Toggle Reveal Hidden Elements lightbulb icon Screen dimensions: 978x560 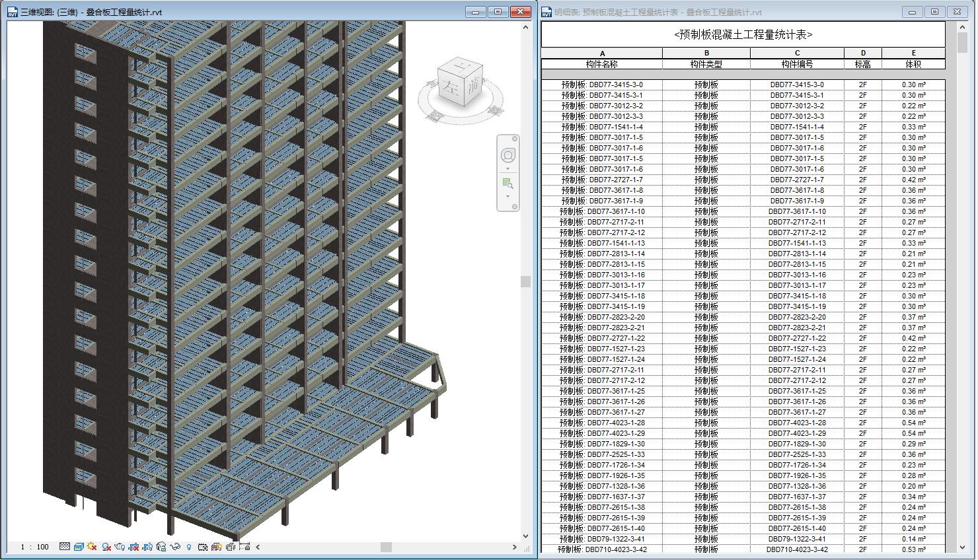(189, 547)
